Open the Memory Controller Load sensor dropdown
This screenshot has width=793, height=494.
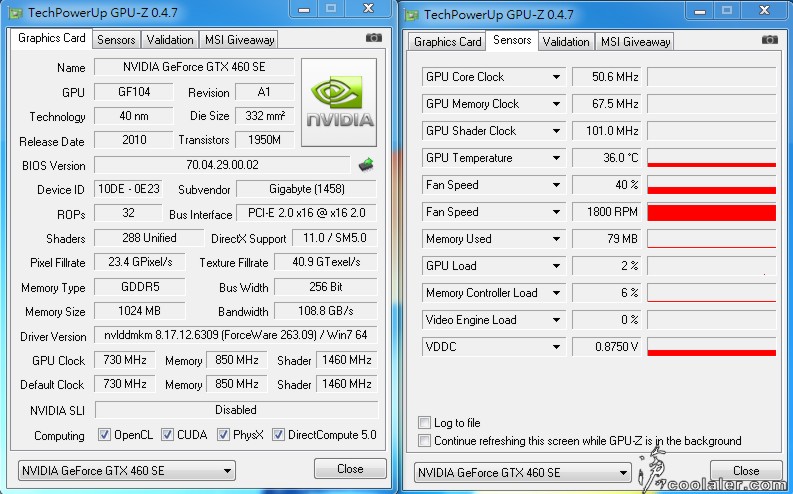556,293
